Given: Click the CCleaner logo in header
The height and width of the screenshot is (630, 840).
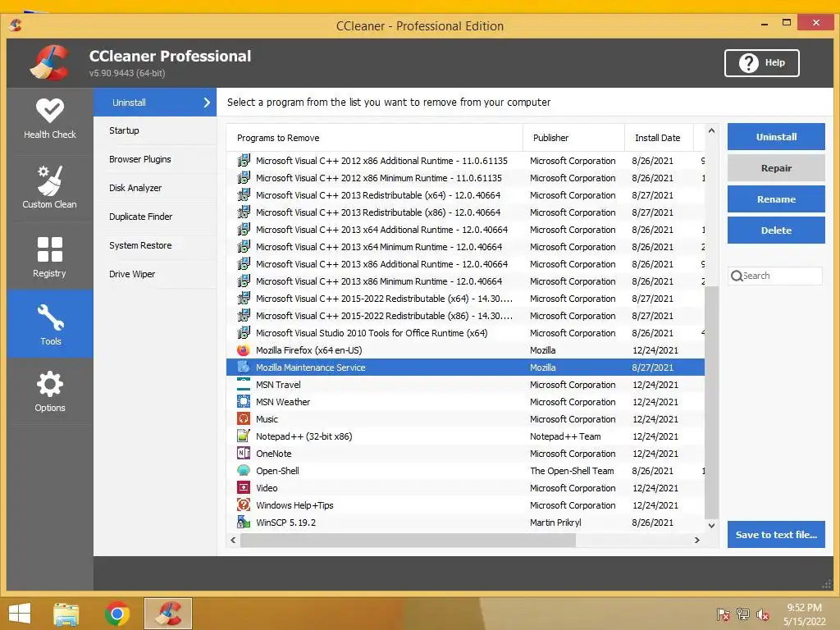Looking at the screenshot, I should (50, 62).
